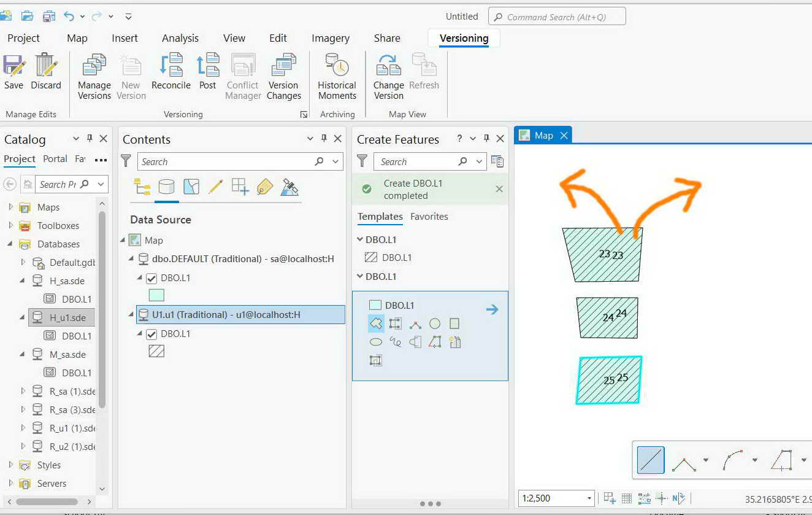This screenshot has height=515, width=812.
Task: Switch to the Favorites tab in Create Features
Action: tap(429, 216)
